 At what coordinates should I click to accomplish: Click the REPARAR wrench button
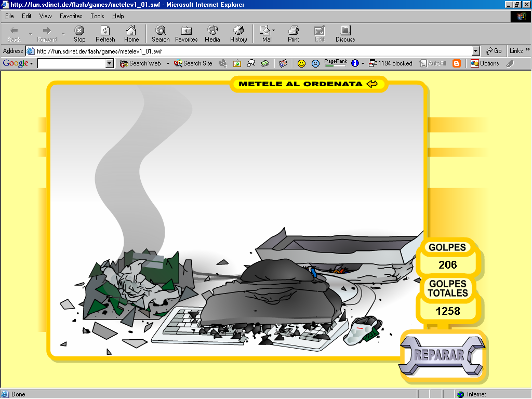click(442, 355)
